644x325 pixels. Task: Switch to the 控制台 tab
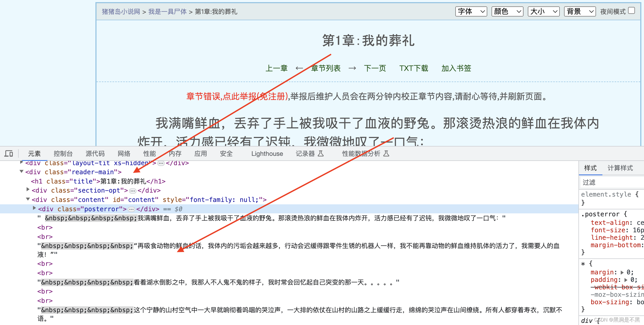63,154
